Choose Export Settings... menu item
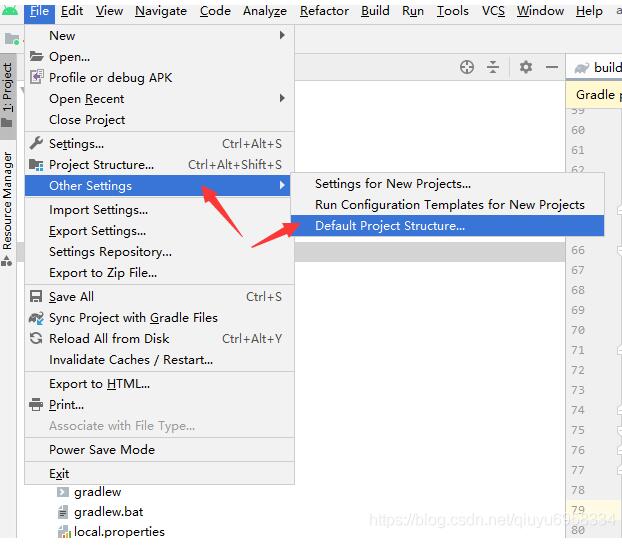The height and width of the screenshot is (546, 622). tap(159, 231)
